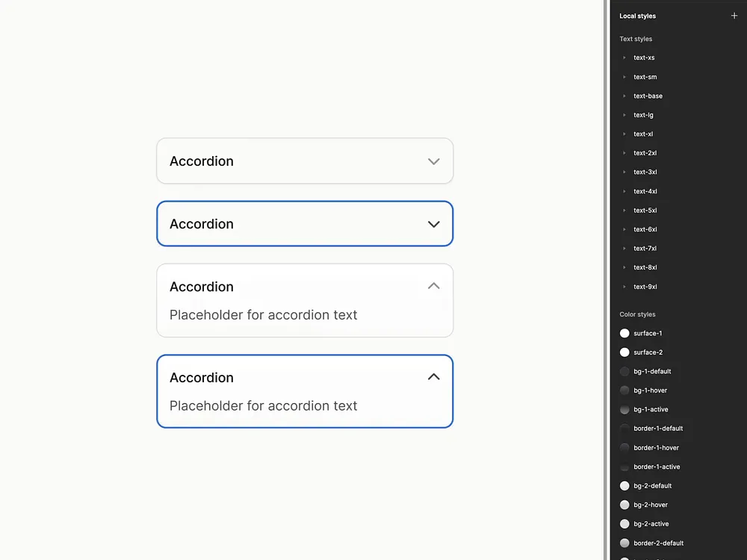Open the first Accordion using its down chevron
This screenshot has height=560, width=747.
pyautogui.click(x=434, y=161)
